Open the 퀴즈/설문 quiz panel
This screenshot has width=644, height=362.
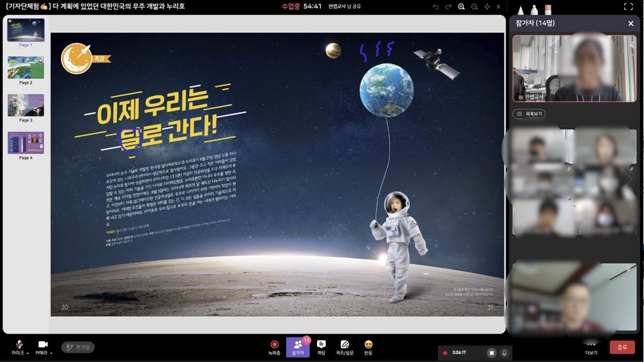coord(345,346)
